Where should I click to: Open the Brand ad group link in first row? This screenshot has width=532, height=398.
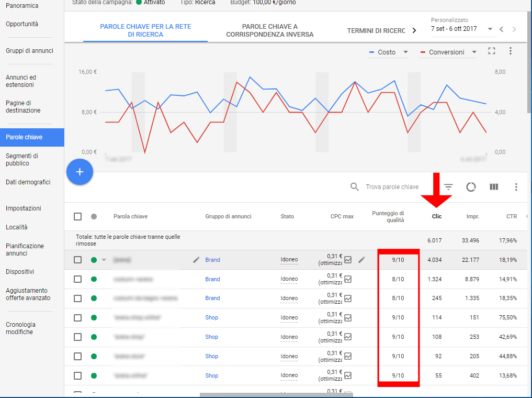212,260
